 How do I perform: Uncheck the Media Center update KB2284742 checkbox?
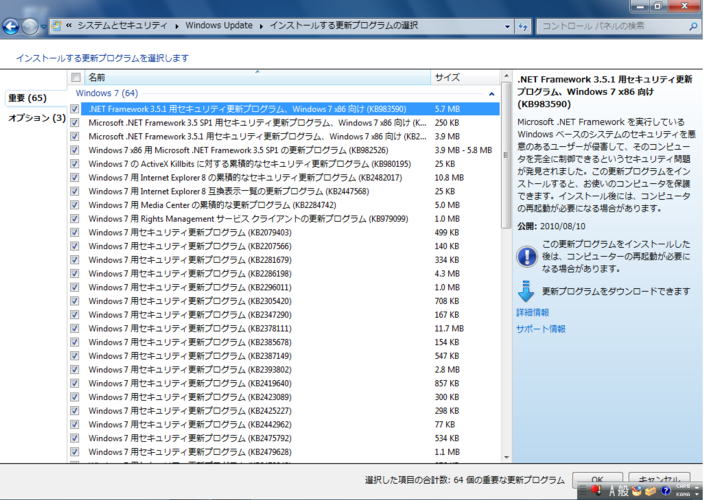tap(75, 205)
